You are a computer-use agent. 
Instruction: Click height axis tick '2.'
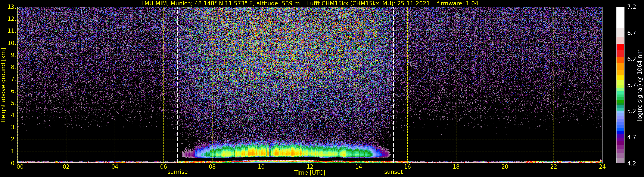click(13, 139)
